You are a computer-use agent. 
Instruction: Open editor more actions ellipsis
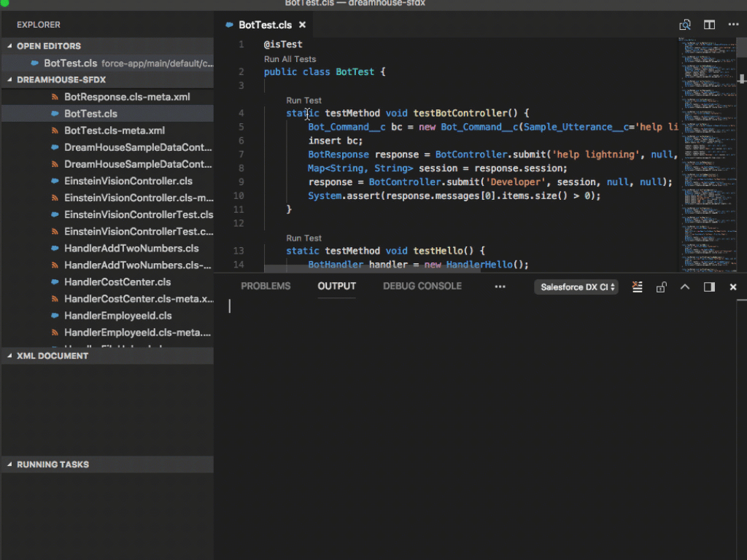pyautogui.click(x=733, y=24)
